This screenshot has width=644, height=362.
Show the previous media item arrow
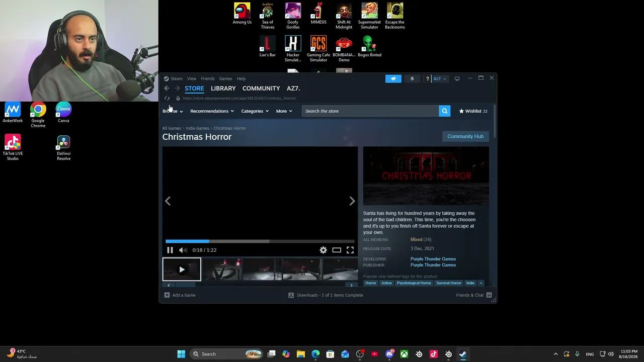[168, 201]
